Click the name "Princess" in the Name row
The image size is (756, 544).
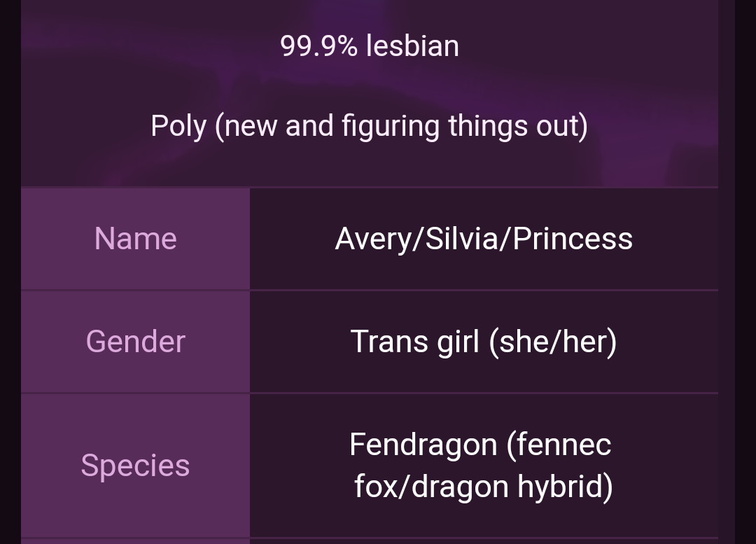tap(573, 239)
